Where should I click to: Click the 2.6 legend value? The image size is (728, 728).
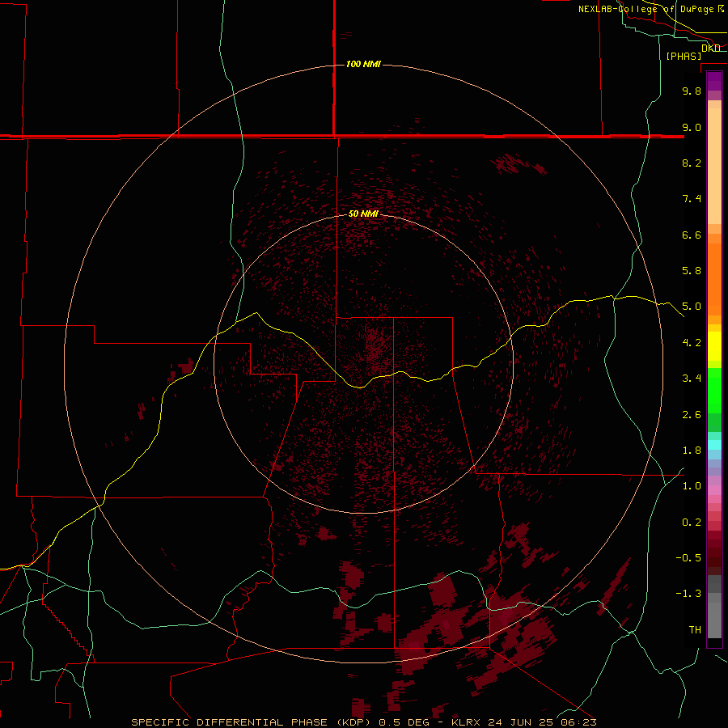tap(692, 415)
